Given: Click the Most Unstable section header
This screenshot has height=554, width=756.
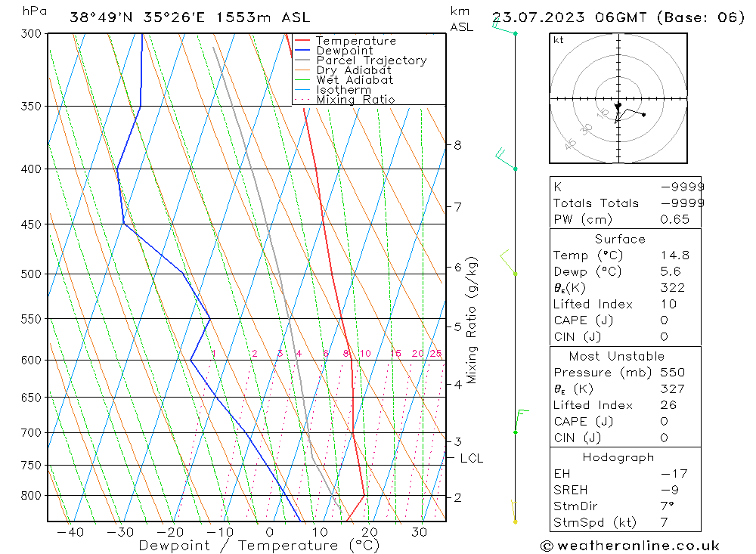Looking at the screenshot, I should (x=618, y=356).
